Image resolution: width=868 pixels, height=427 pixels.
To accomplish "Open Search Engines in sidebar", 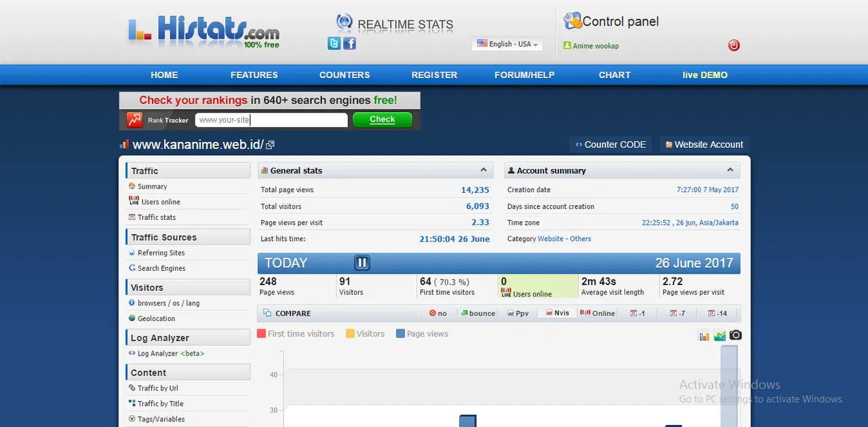I will click(161, 268).
